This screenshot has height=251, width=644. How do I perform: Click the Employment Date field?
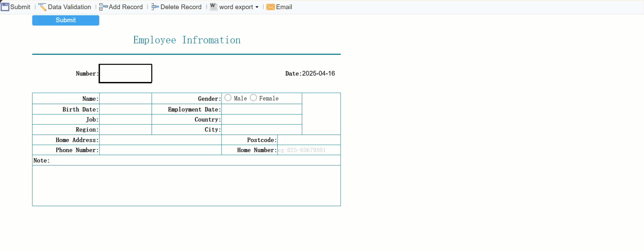(262, 109)
